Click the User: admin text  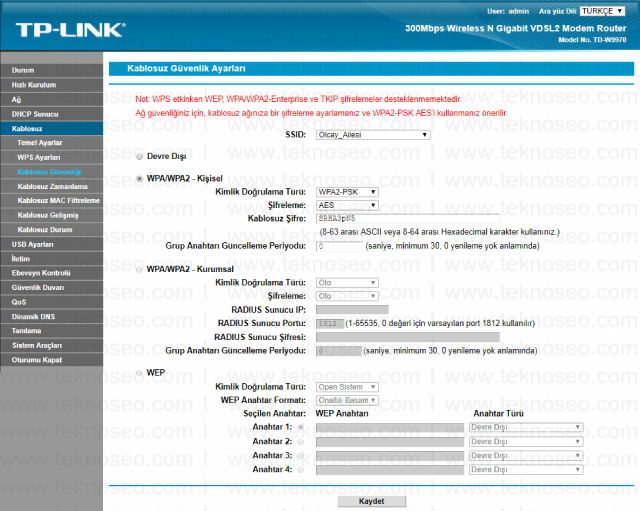tap(508, 11)
